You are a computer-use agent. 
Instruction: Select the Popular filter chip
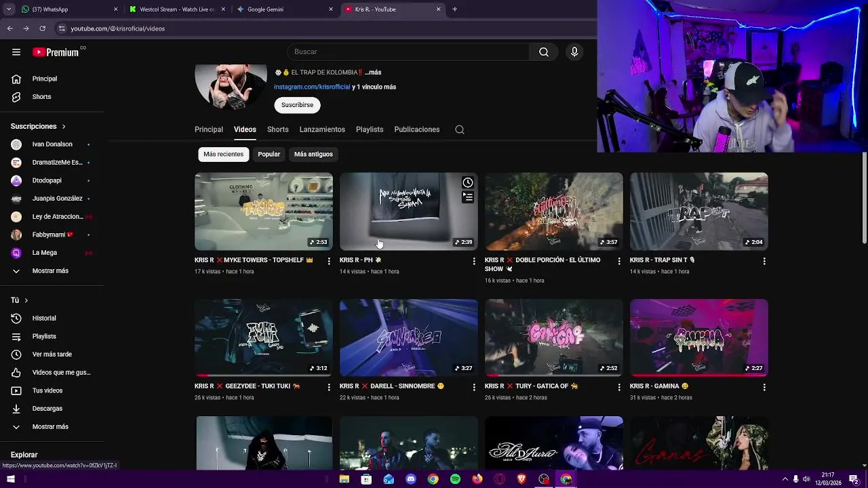[x=269, y=155]
